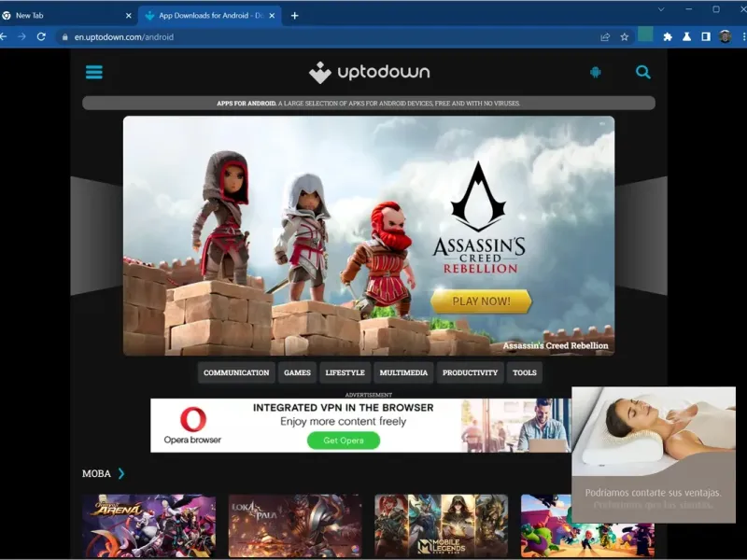Click the Uptodown logo

369,73
